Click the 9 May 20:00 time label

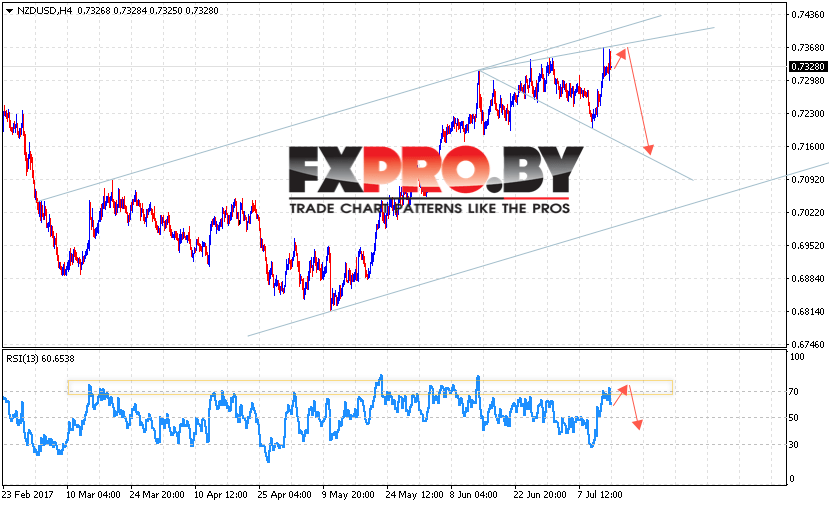coord(348,495)
